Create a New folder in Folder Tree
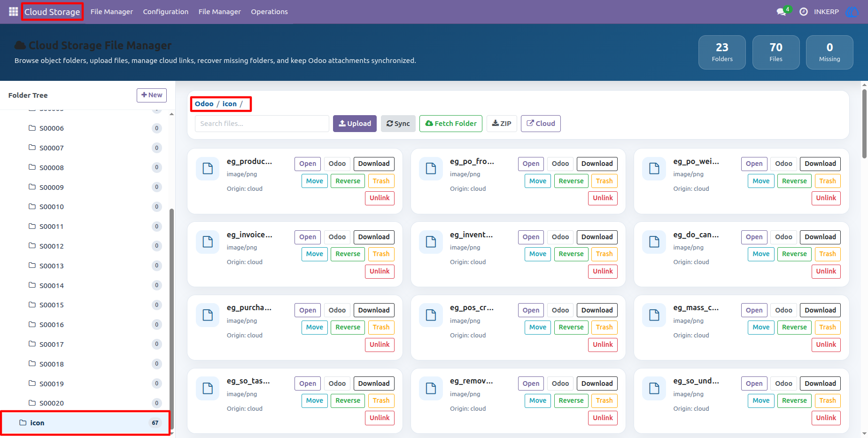The height and width of the screenshot is (438, 868). (152, 95)
